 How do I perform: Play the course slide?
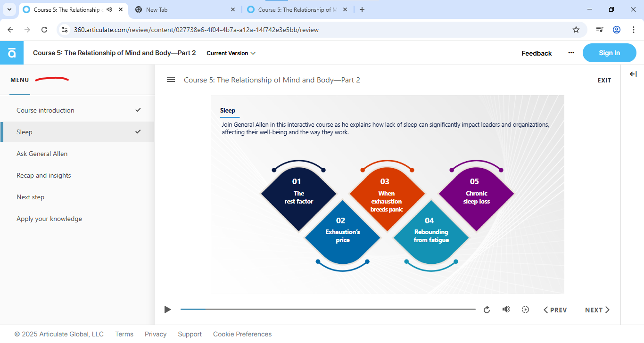(167, 310)
